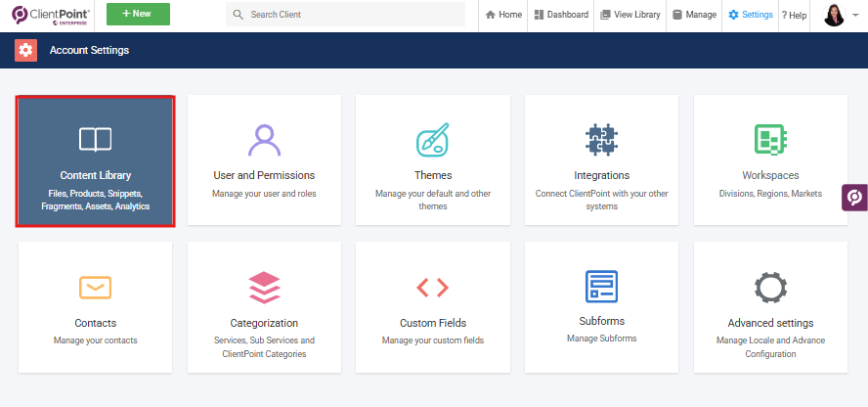Open the Contacts title link
The image size is (868, 407).
pos(95,323)
